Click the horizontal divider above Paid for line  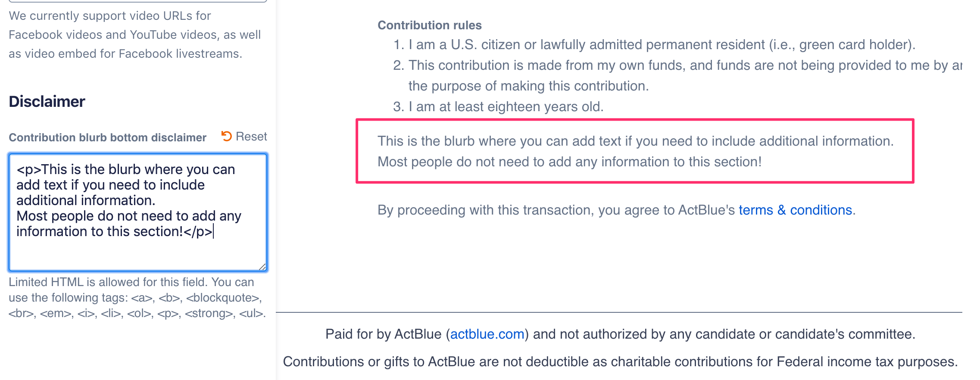click(x=619, y=312)
